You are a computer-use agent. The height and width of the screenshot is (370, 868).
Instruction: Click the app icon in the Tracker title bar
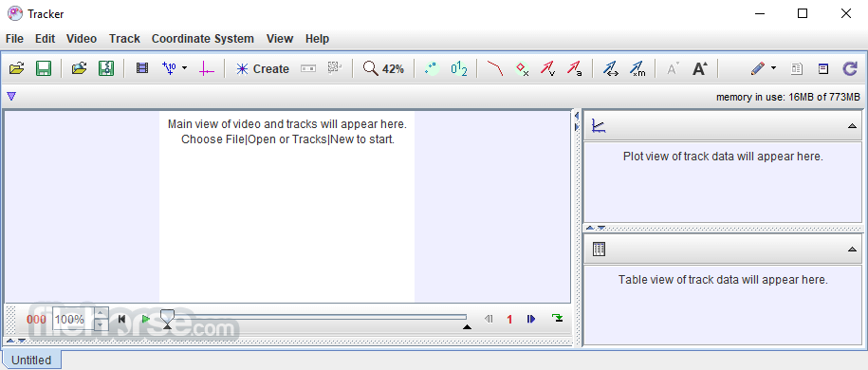15,13
